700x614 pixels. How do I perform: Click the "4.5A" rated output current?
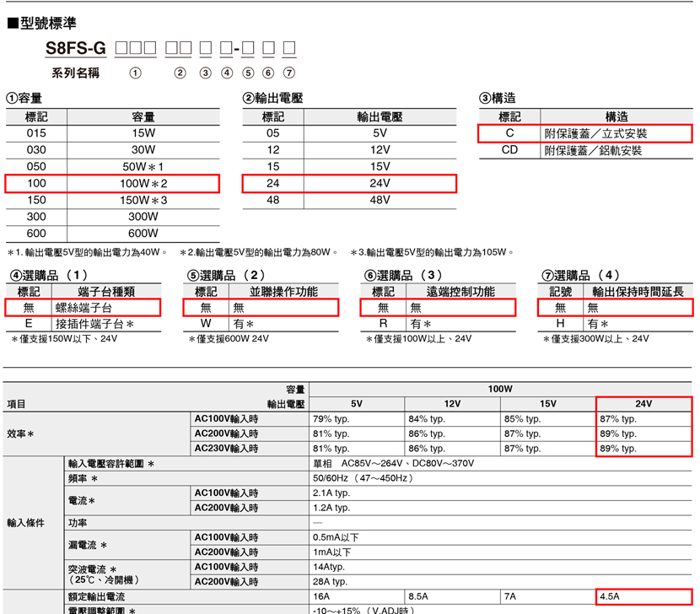610,596
